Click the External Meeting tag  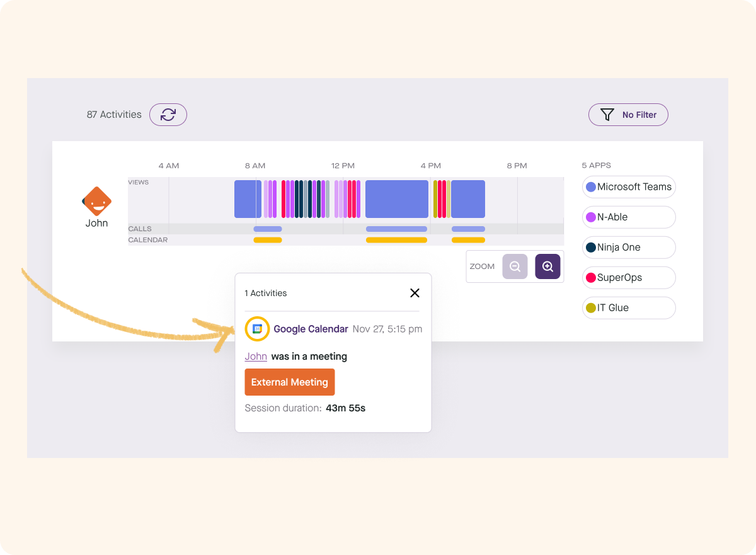pos(290,382)
